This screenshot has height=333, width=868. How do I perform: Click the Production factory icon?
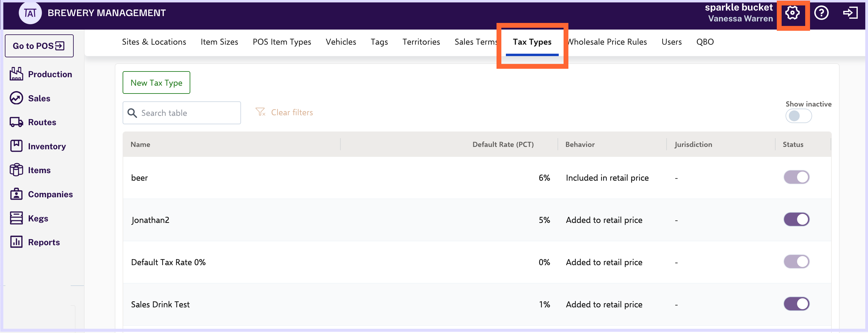16,74
